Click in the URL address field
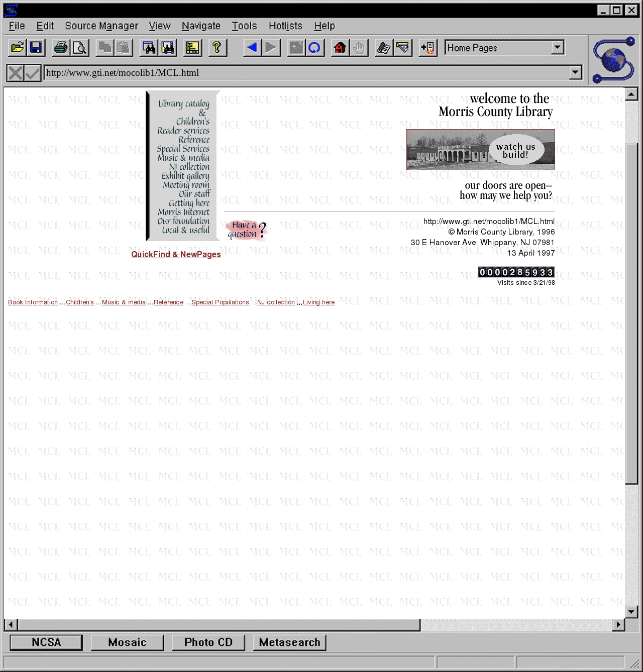This screenshot has height=672, width=643. point(301,73)
